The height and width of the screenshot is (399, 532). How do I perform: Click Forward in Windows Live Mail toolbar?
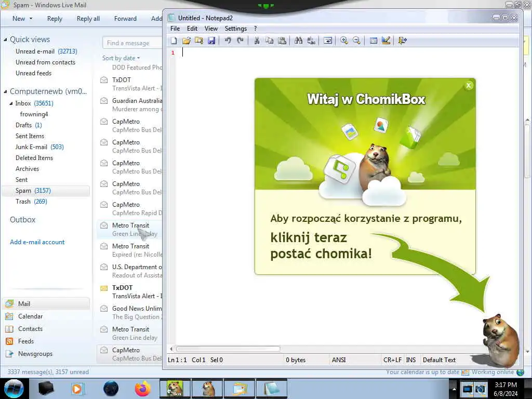[x=125, y=19]
